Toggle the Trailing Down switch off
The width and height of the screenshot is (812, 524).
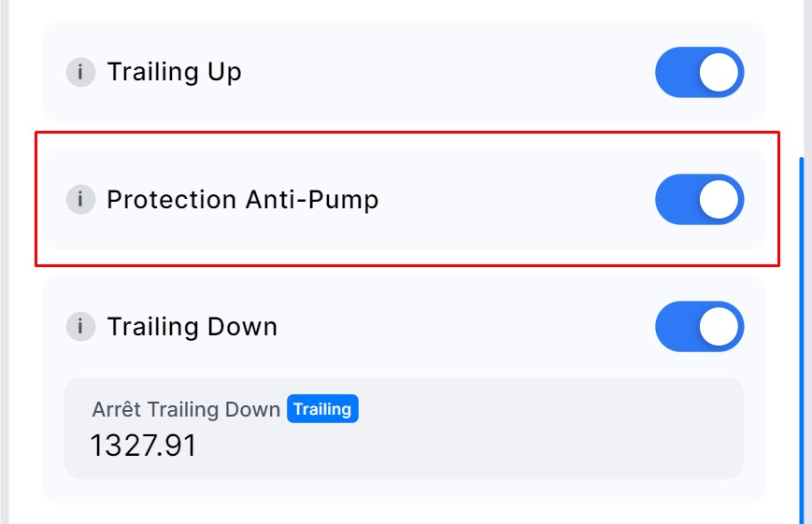tap(699, 327)
